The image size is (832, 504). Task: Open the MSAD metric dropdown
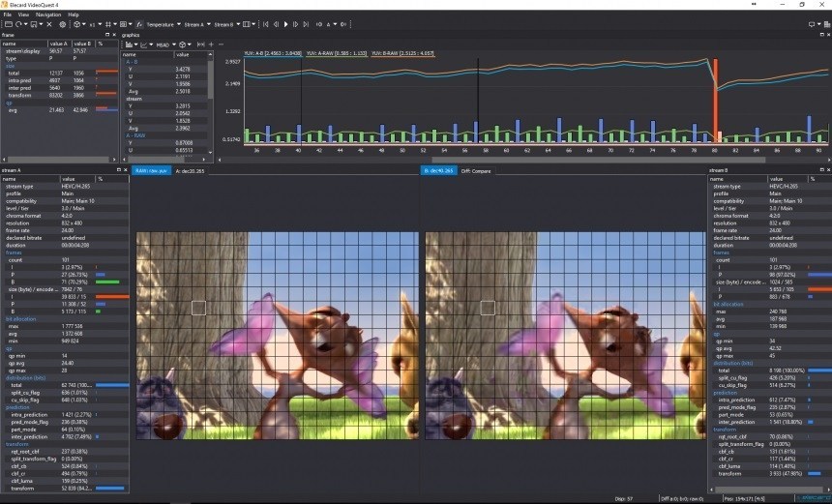(166, 44)
